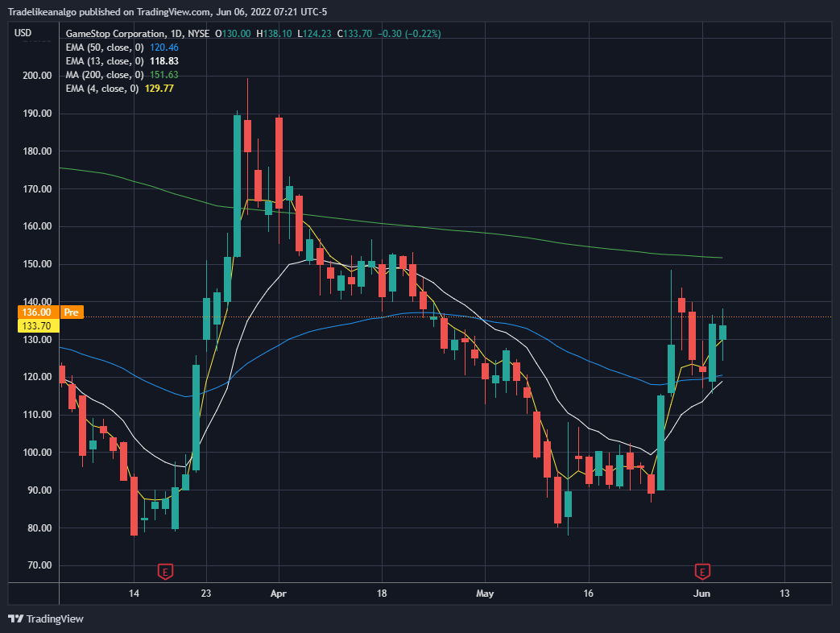Image resolution: width=840 pixels, height=633 pixels.
Task: Click the high price H138.10
Action: [275, 33]
